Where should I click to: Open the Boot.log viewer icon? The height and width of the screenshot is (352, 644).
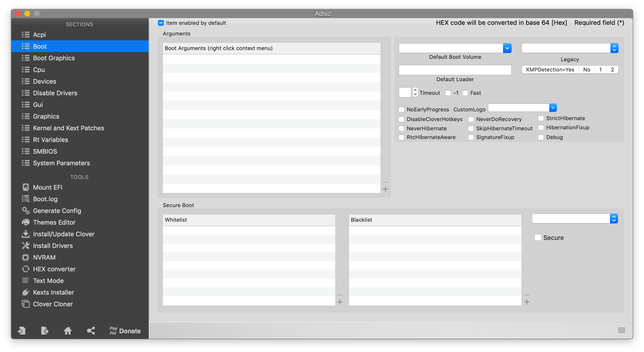[x=26, y=199]
